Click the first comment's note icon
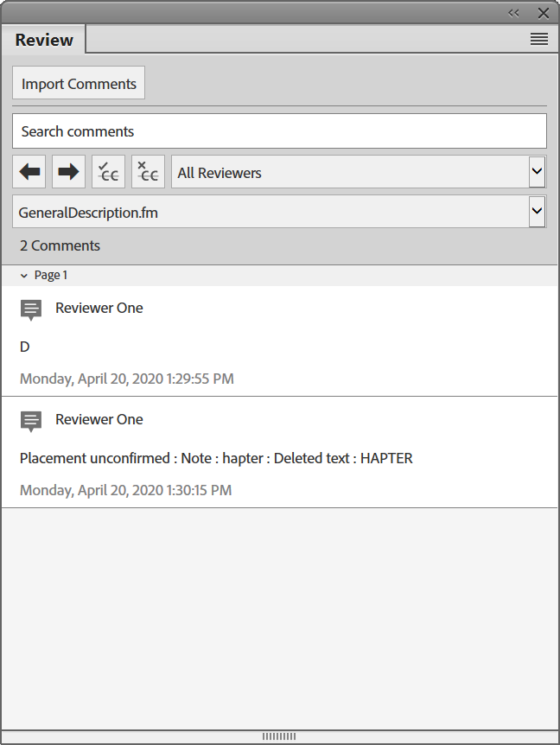The width and height of the screenshot is (560, 745). (x=31, y=309)
